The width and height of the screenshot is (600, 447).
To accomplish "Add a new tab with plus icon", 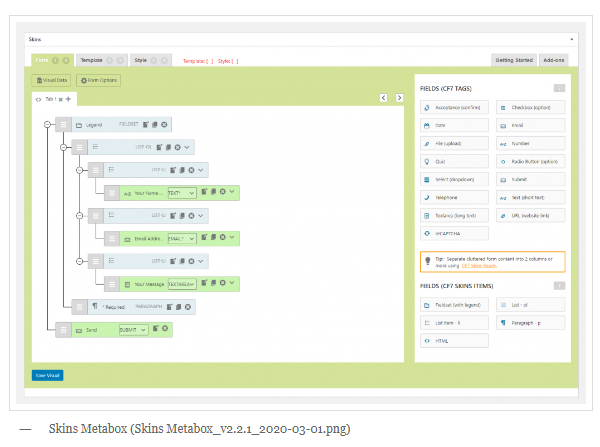I will (69, 99).
